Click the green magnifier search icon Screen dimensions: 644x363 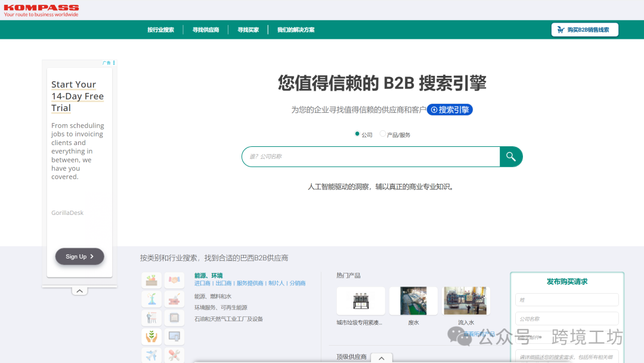(511, 156)
